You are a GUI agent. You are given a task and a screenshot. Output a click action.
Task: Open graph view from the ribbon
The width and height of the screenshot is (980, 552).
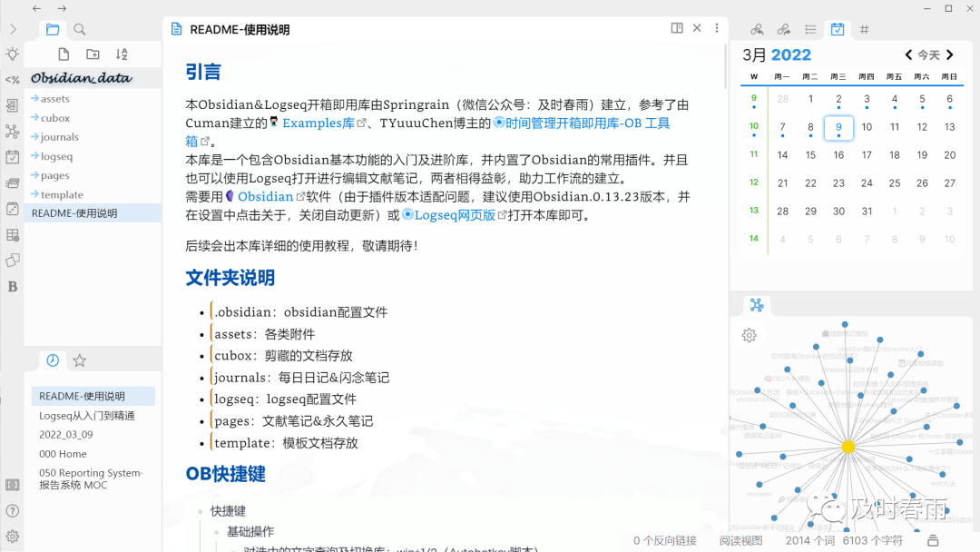[x=13, y=132]
